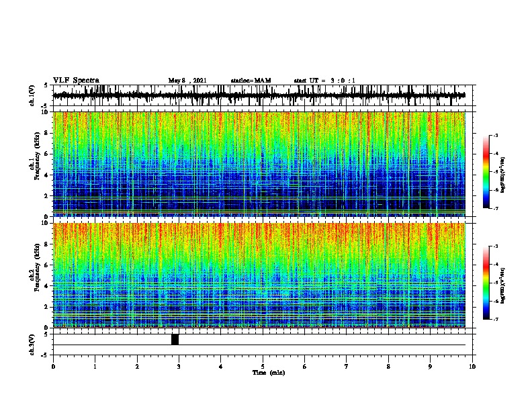The width and height of the screenshot is (532, 411).
Task: Click the "ch.1(V)" axis label
Action: 32,95
